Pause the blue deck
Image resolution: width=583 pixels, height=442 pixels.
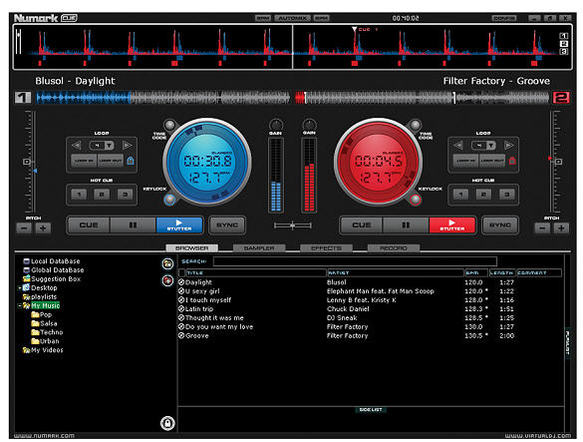coord(133,225)
